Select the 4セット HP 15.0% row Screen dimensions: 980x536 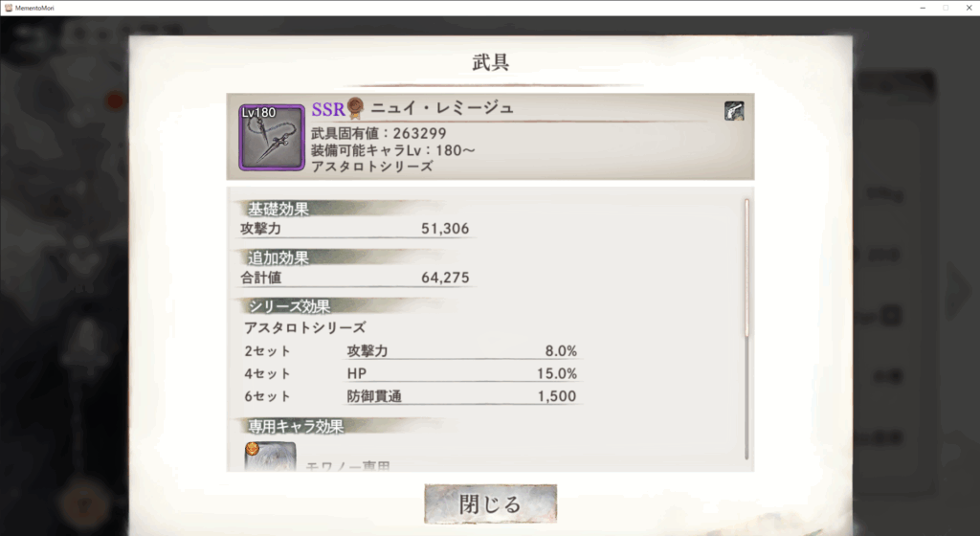point(411,373)
